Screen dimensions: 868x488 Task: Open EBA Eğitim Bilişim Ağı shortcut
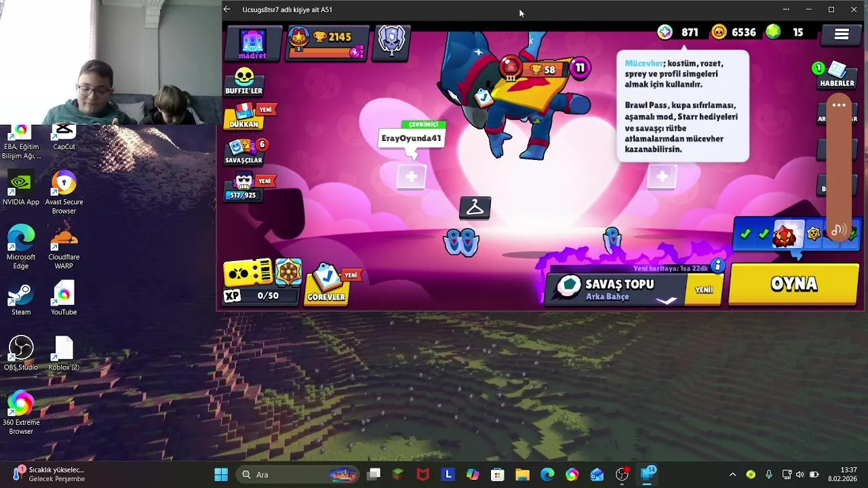click(21, 143)
